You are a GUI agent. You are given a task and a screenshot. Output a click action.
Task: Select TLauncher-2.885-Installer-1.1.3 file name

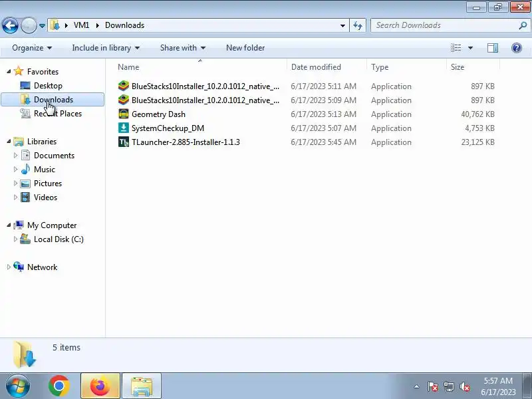pyautogui.click(x=186, y=142)
